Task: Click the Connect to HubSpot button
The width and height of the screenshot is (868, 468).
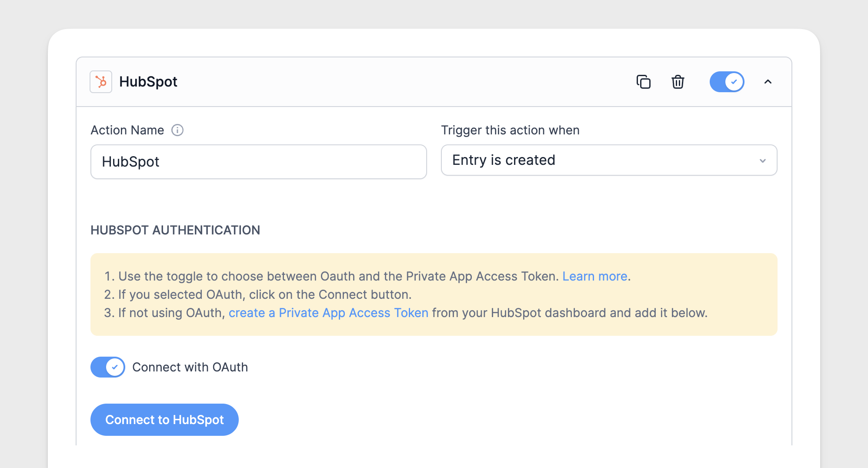Action: point(164,420)
